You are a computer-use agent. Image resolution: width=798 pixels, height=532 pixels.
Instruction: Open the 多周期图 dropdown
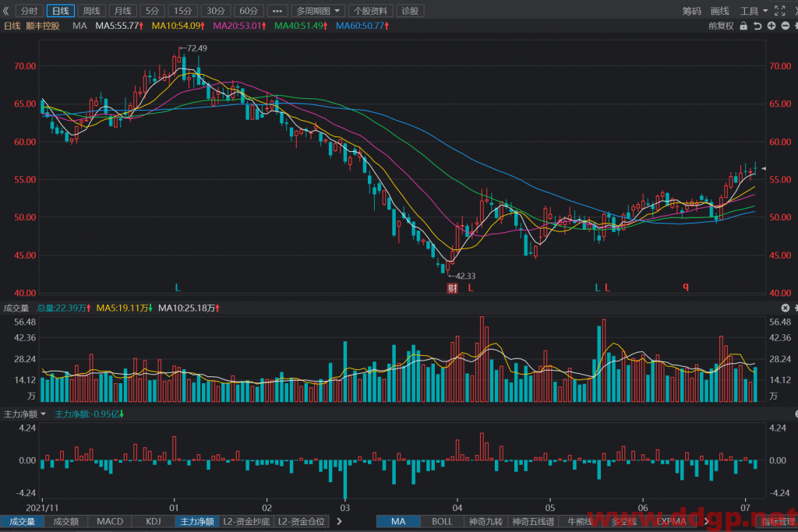(x=319, y=11)
